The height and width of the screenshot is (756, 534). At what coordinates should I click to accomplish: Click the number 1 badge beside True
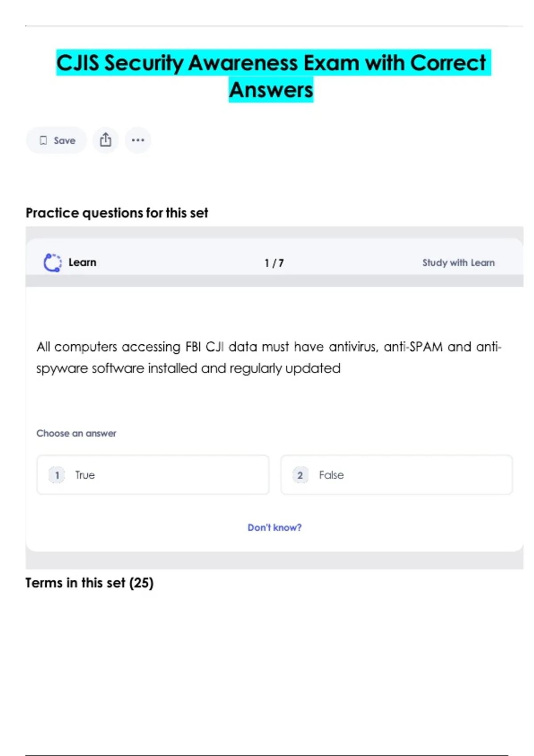pyautogui.click(x=57, y=475)
